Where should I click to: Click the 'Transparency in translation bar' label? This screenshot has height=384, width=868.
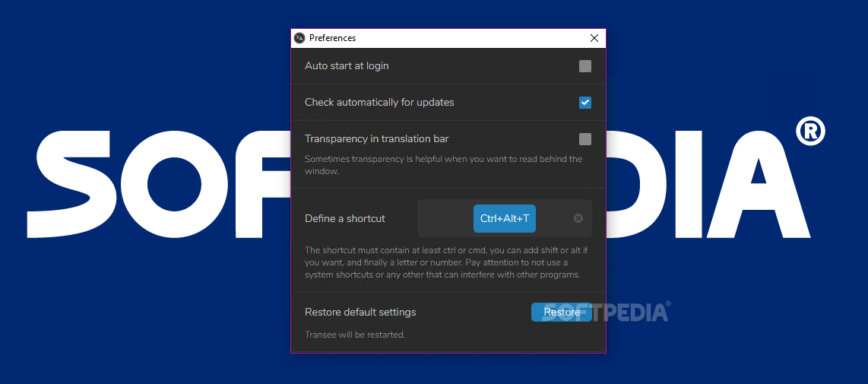[x=376, y=138]
